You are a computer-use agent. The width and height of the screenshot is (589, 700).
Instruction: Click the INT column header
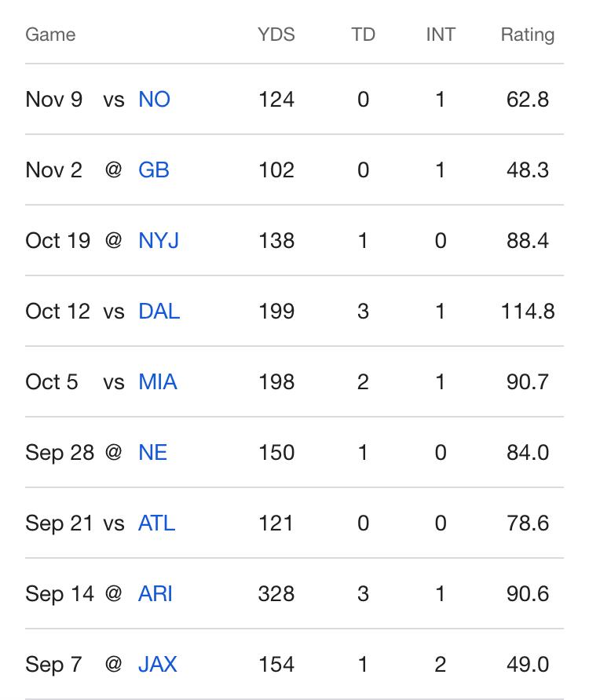click(440, 35)
